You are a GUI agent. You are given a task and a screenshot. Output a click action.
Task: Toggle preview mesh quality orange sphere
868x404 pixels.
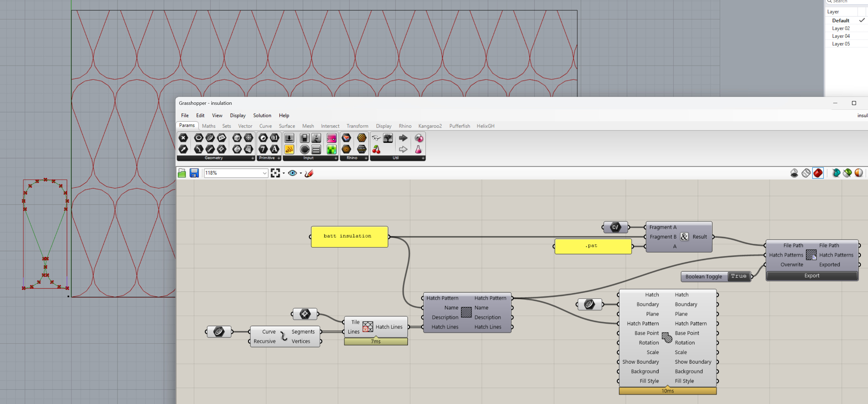click(859, 173)
